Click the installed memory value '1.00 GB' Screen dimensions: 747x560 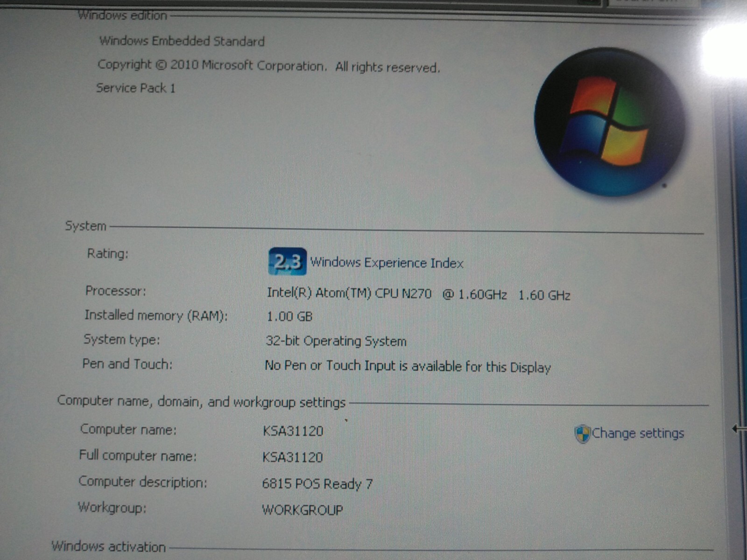click(x=289, y=316)
